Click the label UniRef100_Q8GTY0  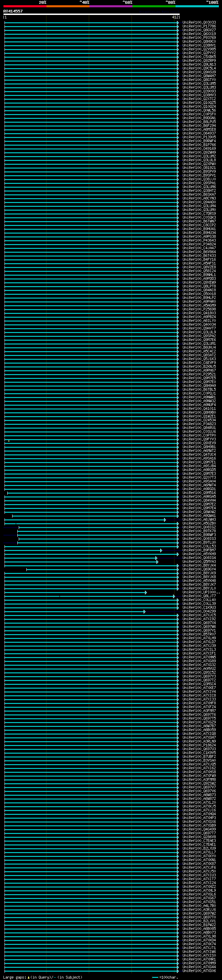(199, 80)
